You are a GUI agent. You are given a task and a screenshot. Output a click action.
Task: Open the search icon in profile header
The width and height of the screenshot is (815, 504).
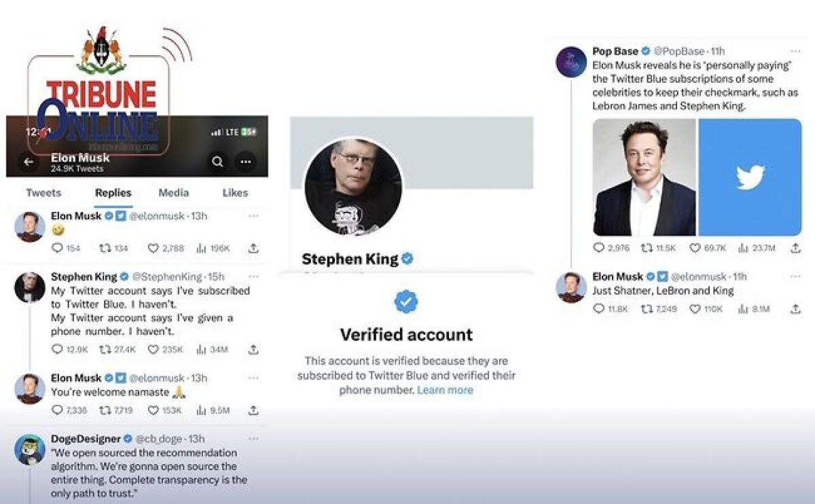point(217,162)
